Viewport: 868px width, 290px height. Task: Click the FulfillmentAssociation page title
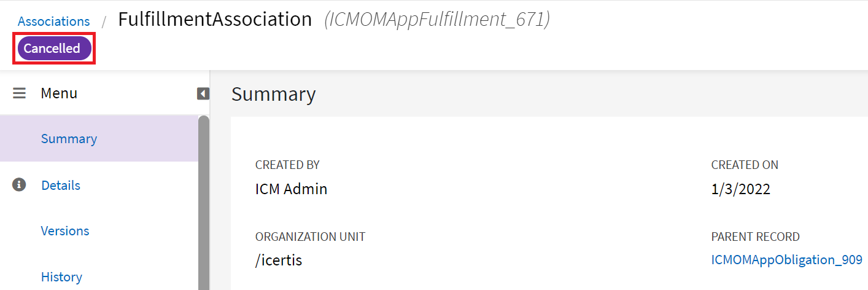click(x=215, y=20)
